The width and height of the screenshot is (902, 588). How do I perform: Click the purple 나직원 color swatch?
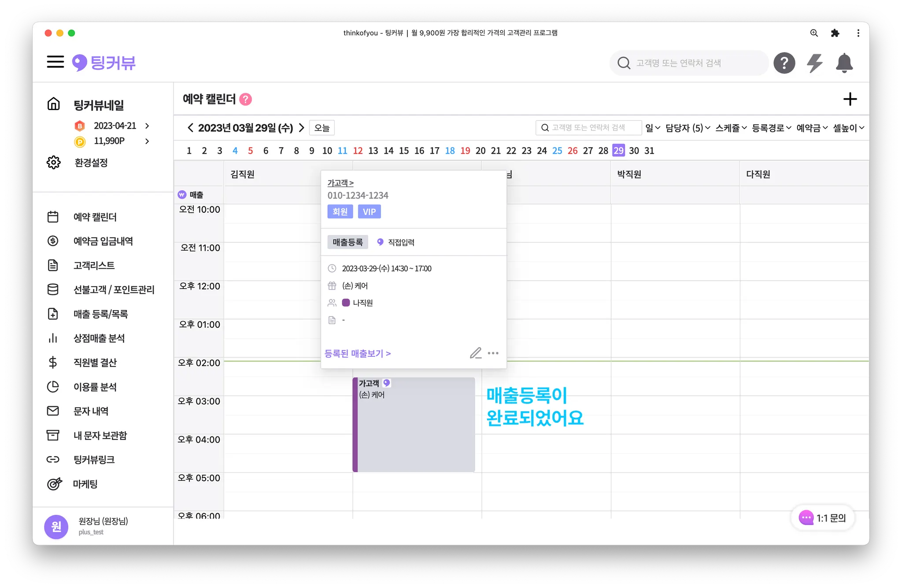coord(346,303)
